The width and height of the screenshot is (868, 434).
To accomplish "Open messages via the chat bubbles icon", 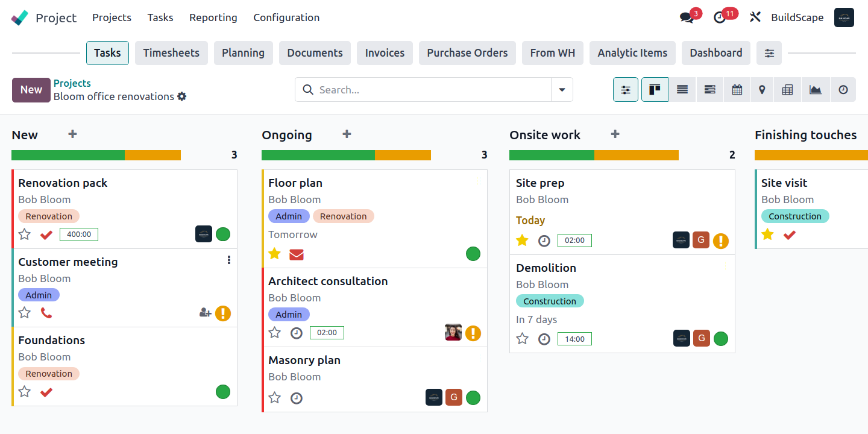I will point(687,17).
